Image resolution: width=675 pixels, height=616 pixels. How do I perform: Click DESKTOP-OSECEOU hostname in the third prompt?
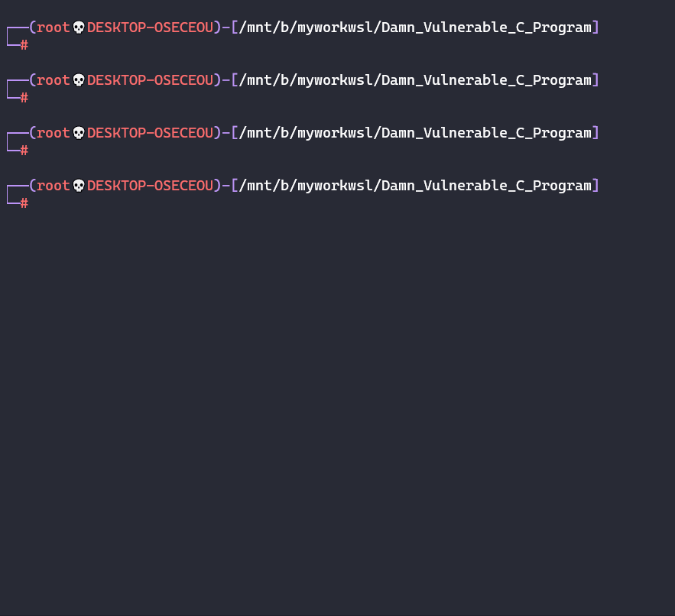click(150, 133)
